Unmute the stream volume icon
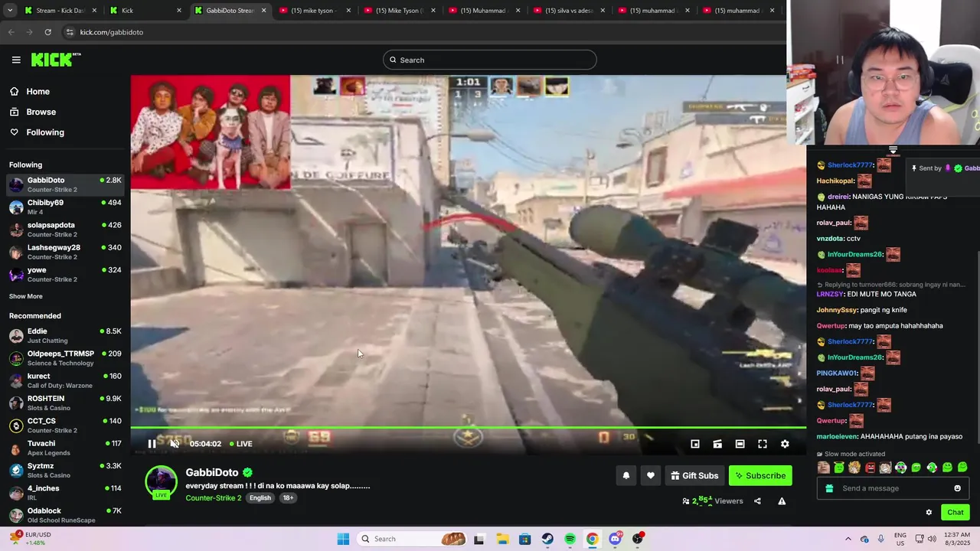 tap(175, 444)
